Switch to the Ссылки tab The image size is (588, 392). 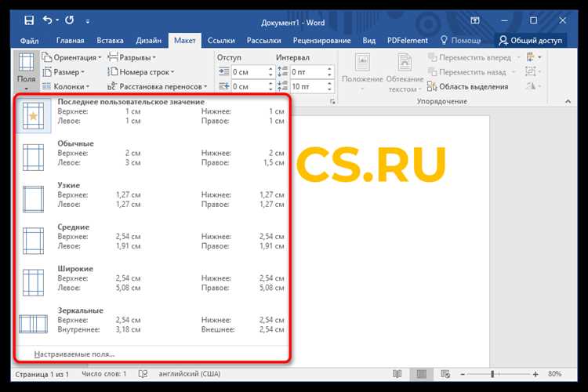[x=221, y=41]
